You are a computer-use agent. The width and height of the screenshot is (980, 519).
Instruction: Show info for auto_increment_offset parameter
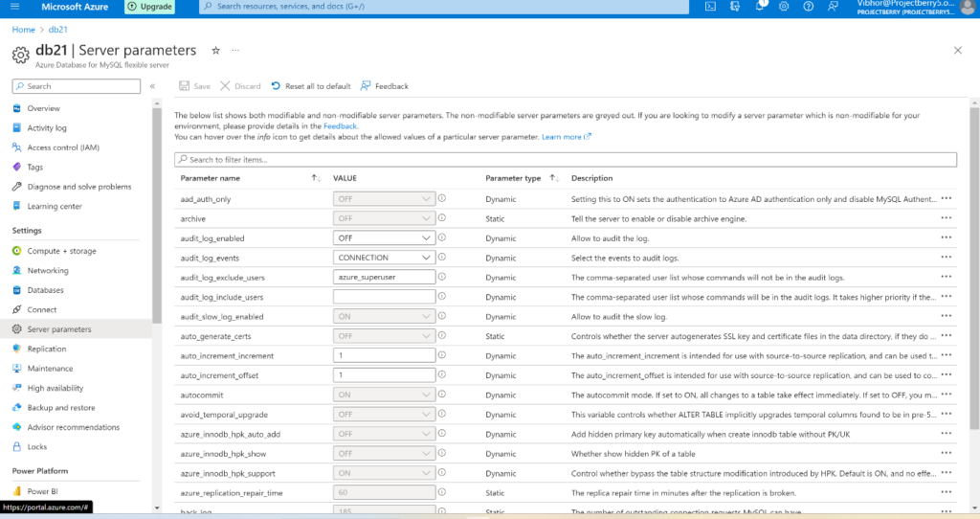pos(442,374)
